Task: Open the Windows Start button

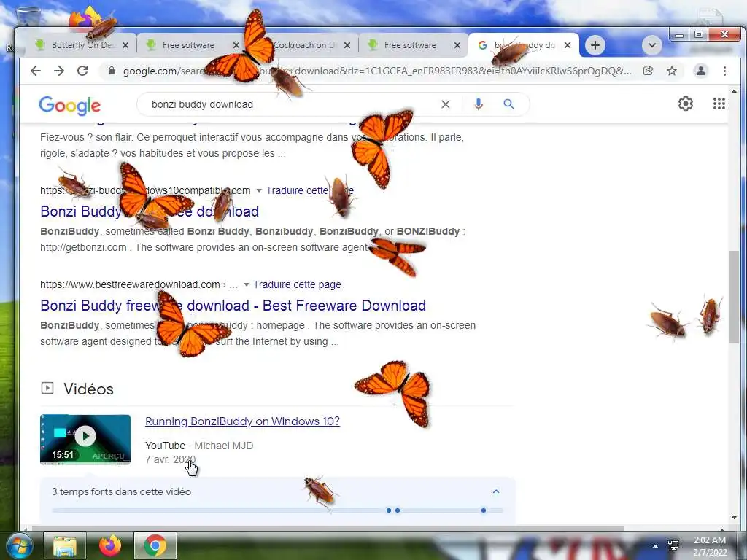Action: click(19, 545)
